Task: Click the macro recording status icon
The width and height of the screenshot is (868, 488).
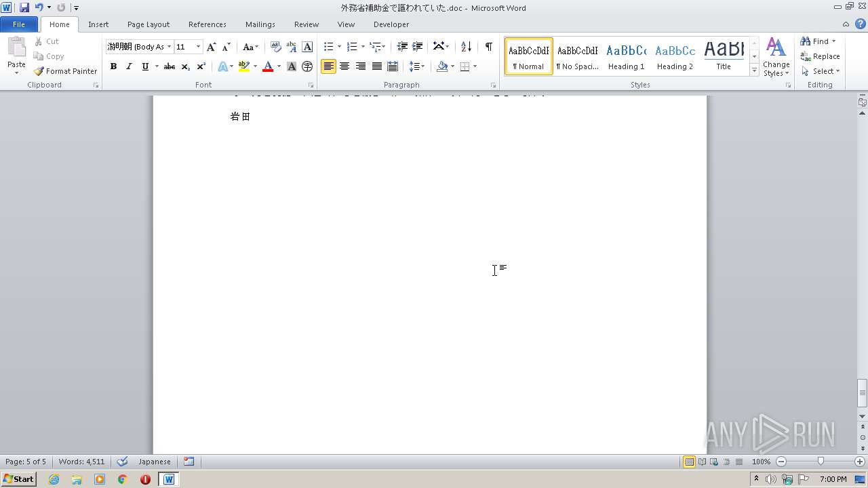Action: tap(189, 462)
